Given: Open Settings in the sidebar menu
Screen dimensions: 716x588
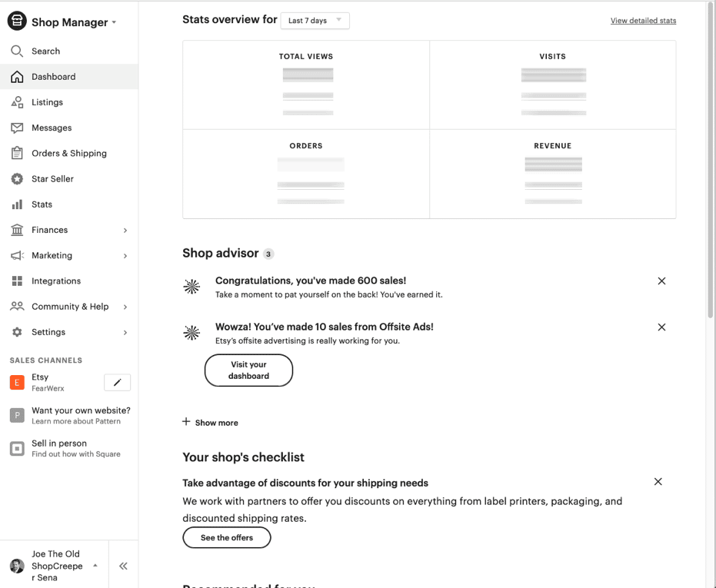Looking at the screenshot, I should click(48, 332).
